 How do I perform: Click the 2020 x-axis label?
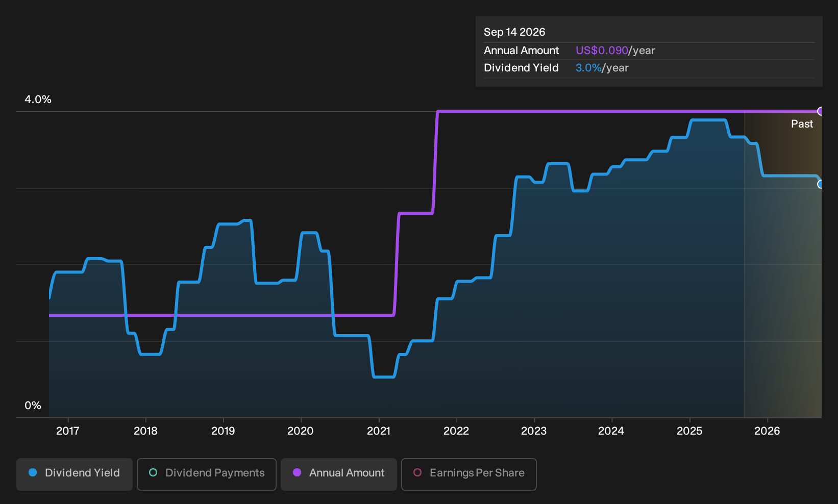301,431
